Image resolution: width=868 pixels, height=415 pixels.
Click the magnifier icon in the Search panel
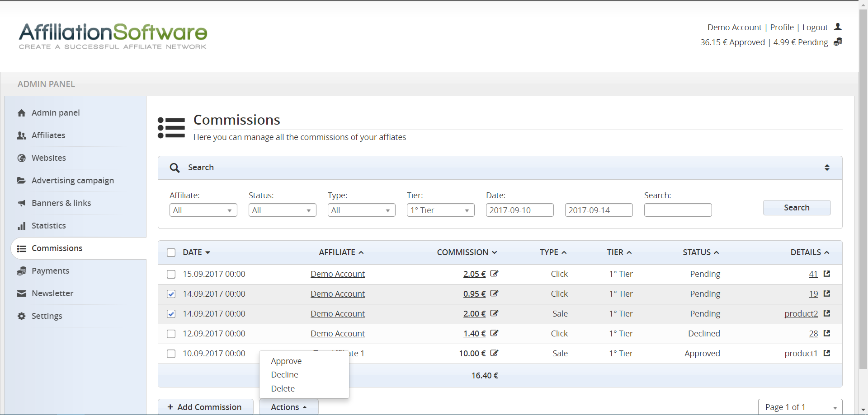tap(175, 168)
